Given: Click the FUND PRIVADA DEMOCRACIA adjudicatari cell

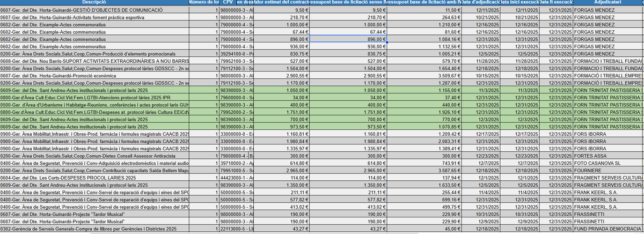Looking at the screenshot, I should pyautogui.click(x=608, y=229).
